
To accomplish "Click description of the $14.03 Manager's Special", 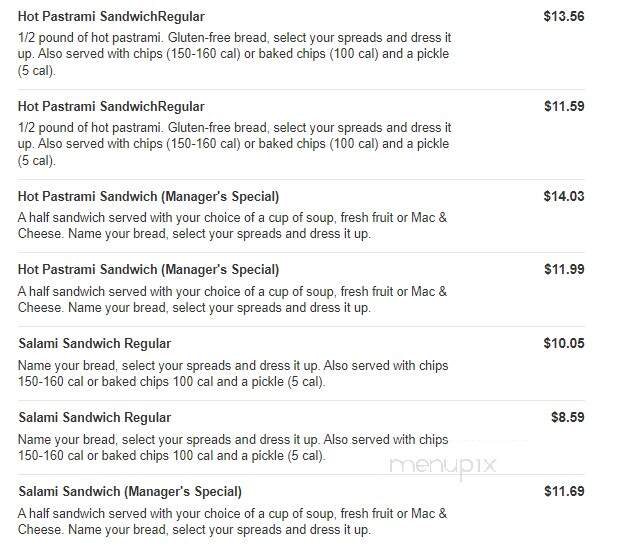I will 232,225.
